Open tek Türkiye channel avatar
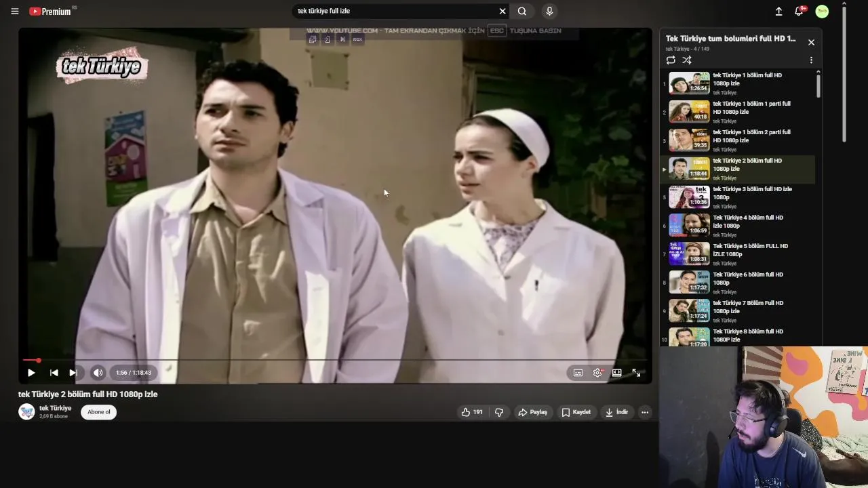868x488 pixels. [26, 412]
